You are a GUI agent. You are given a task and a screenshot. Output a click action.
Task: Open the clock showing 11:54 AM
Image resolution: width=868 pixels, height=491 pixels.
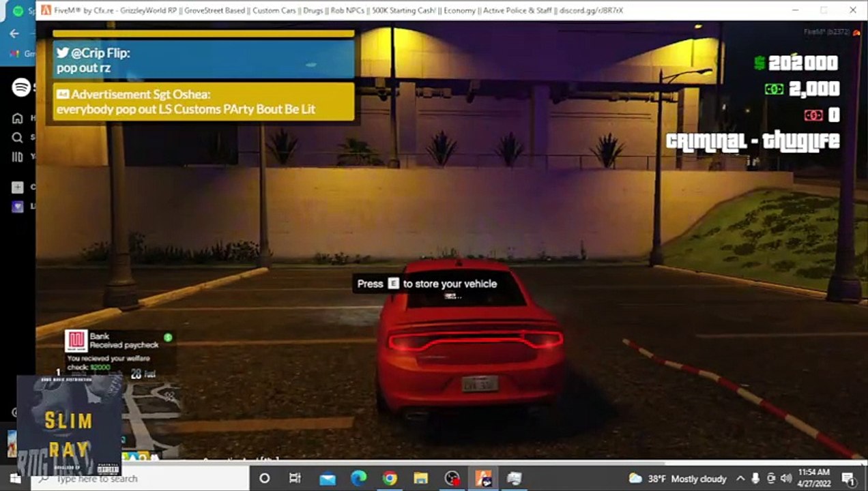coord(813,479)
